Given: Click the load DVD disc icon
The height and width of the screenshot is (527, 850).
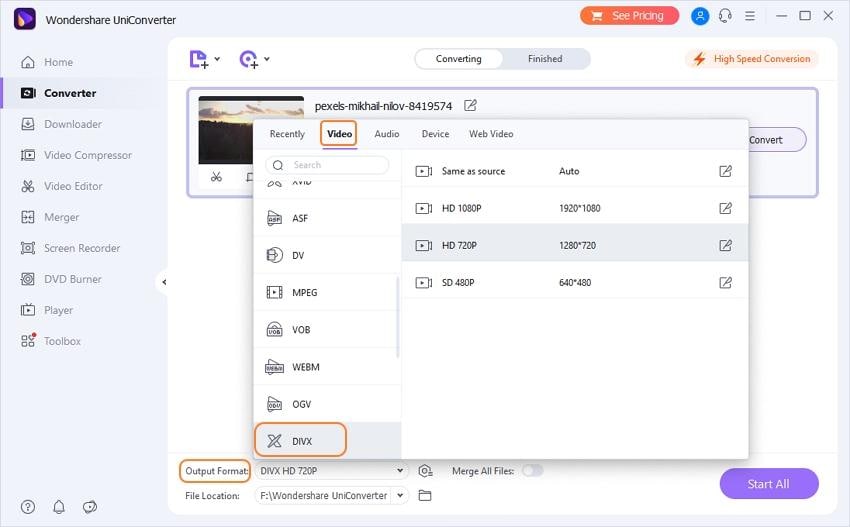Looking at the screenshot, I should tap(248, 59).
